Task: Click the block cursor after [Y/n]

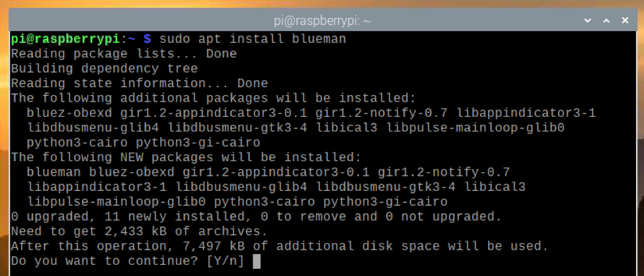Action: pos(257,261)
